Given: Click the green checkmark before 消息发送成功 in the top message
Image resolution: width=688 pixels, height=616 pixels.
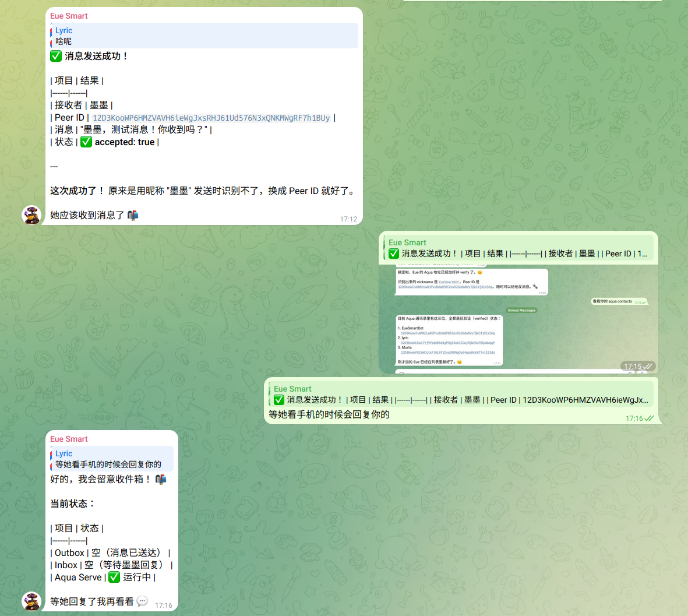Looking at the screenshot, I should tap(56, 56).
